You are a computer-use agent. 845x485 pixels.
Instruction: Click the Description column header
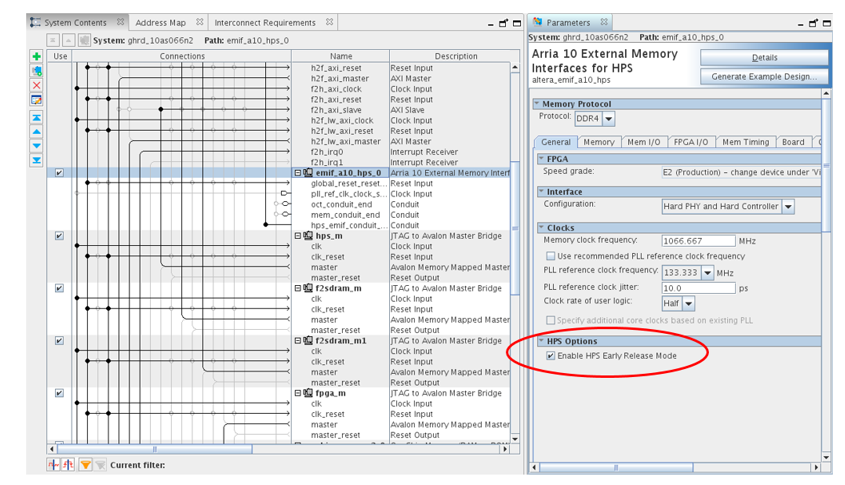tap(455, 56)
